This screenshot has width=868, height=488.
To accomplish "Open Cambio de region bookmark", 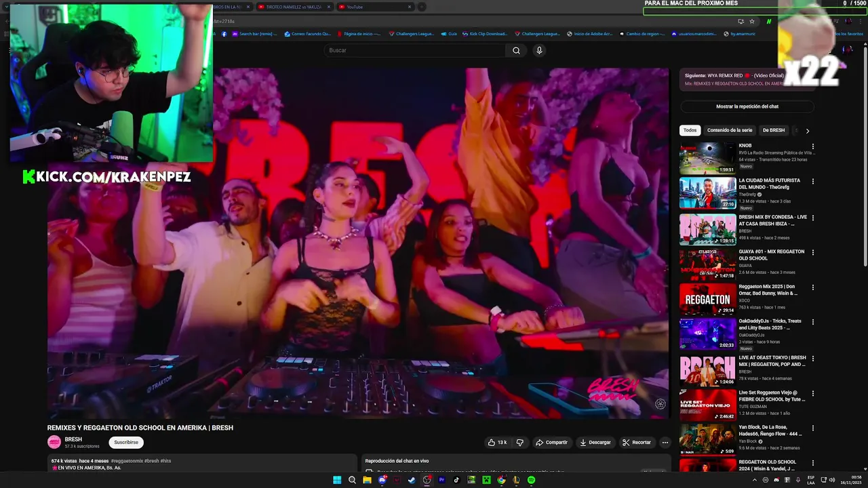I will pyautogui.click(x=641, y=33).
